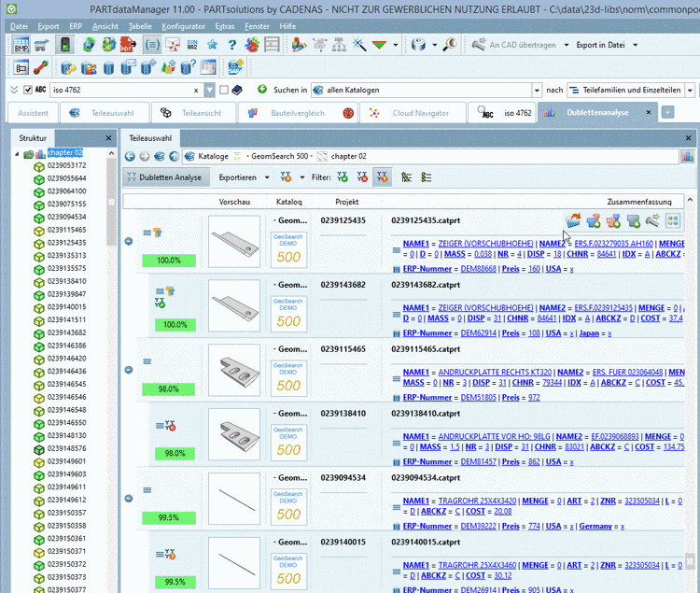Toggle the empty checkbox beside the book icon
Screen dimensions: 700x593
223,90
